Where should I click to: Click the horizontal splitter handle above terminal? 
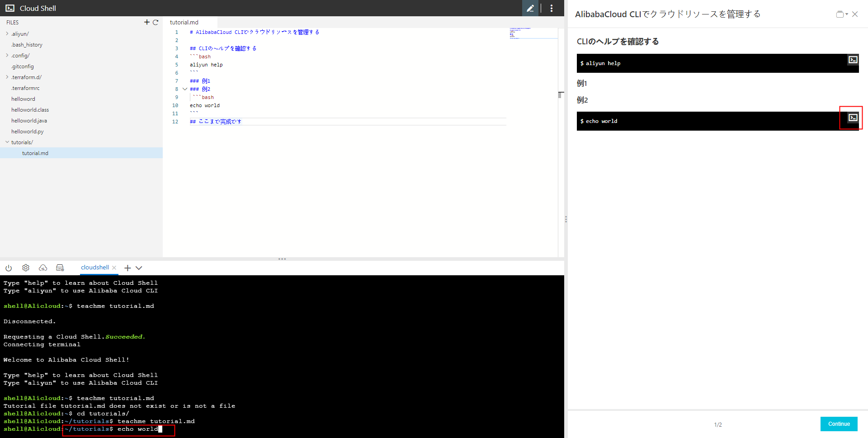click(x=282, y=259)
